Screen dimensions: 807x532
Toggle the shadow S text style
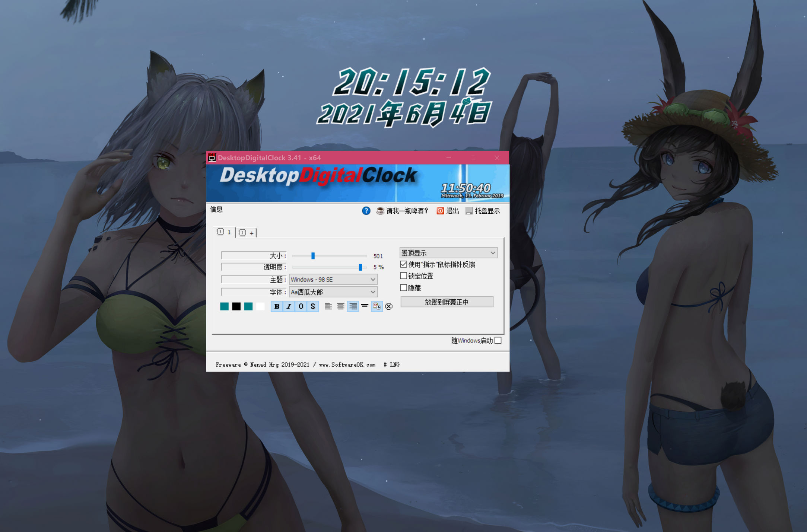tap(313, 306)
